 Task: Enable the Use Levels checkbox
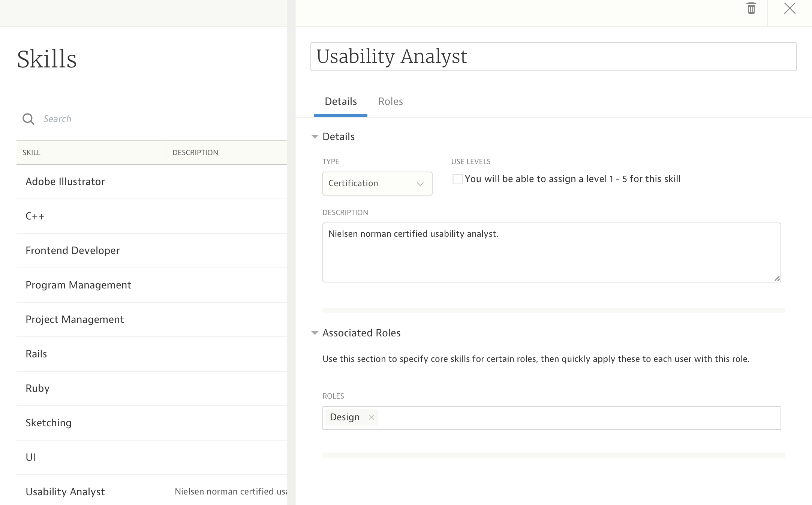tap(457, 179)
